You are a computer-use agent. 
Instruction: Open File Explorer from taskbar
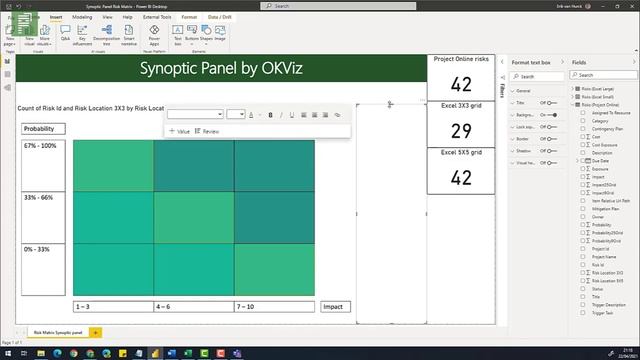point(41,353)
